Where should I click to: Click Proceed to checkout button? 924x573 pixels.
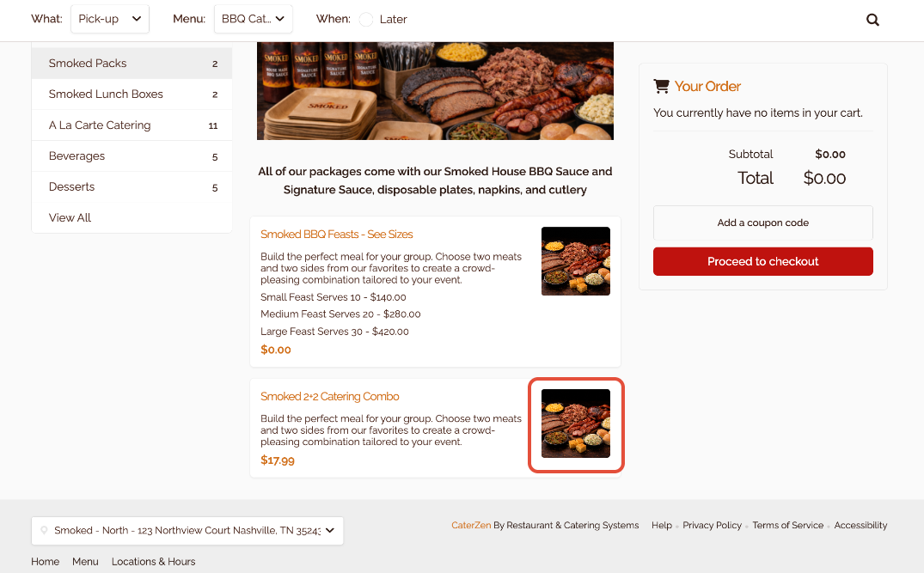point(763,261)
